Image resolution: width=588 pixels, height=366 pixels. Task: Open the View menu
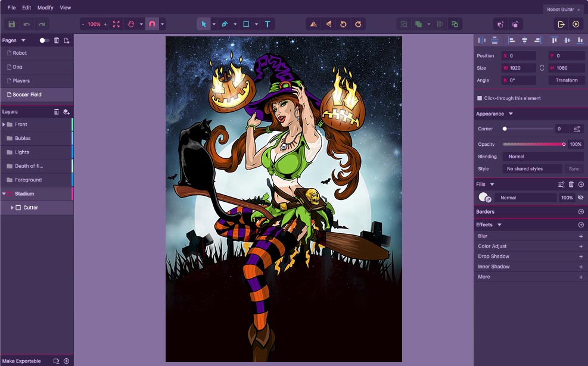(66, 8)
